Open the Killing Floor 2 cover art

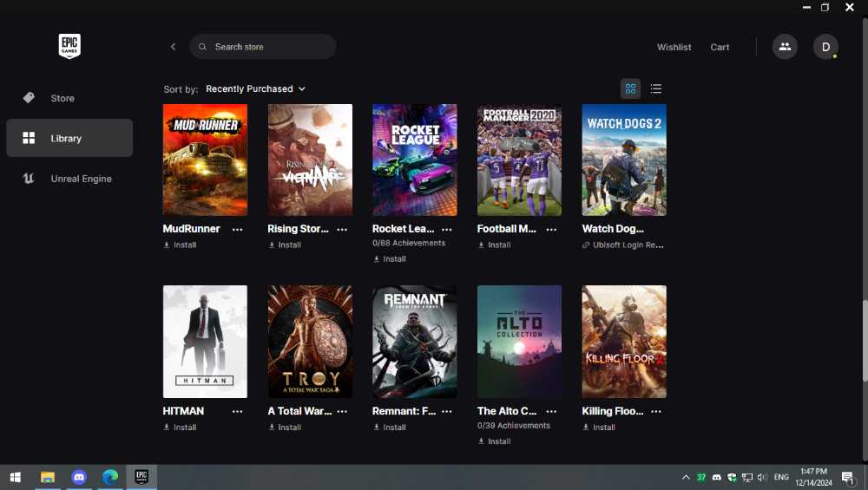(624, 342)
